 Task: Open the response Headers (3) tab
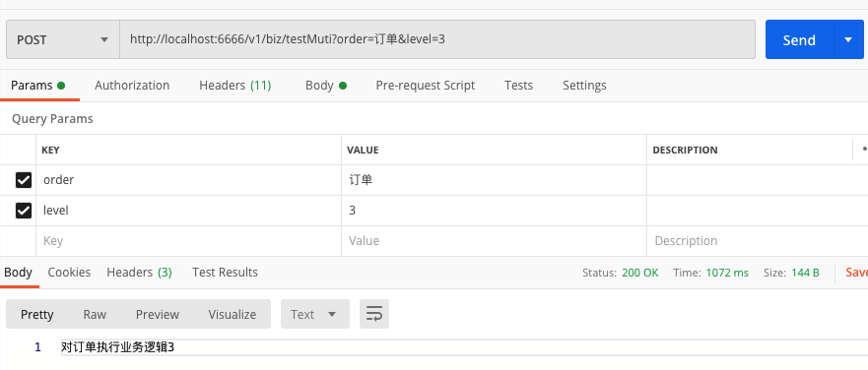point(140,273)
